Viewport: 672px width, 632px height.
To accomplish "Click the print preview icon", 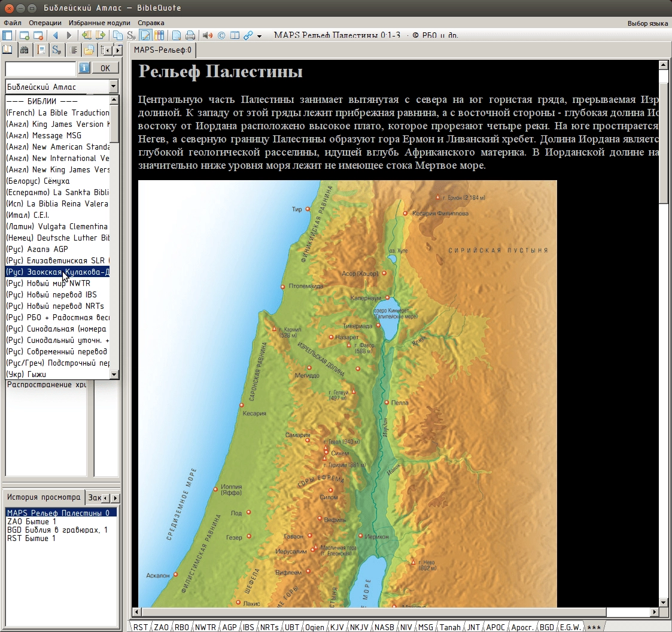I will tap(176, 35).
